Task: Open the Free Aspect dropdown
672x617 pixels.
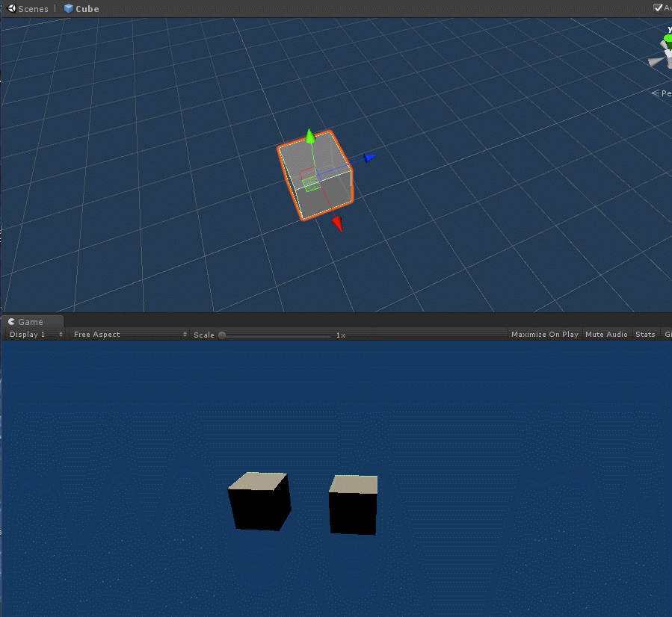Action: click(129, 334)
